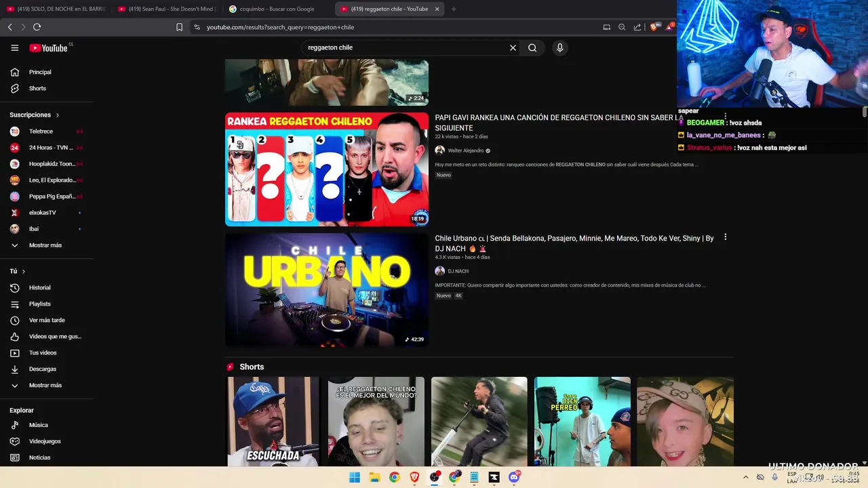Viewport: 868px width, 488px height.
Task: Visit the DJ NACH channel
Action: pyautogui.click(x=458, y=271)
